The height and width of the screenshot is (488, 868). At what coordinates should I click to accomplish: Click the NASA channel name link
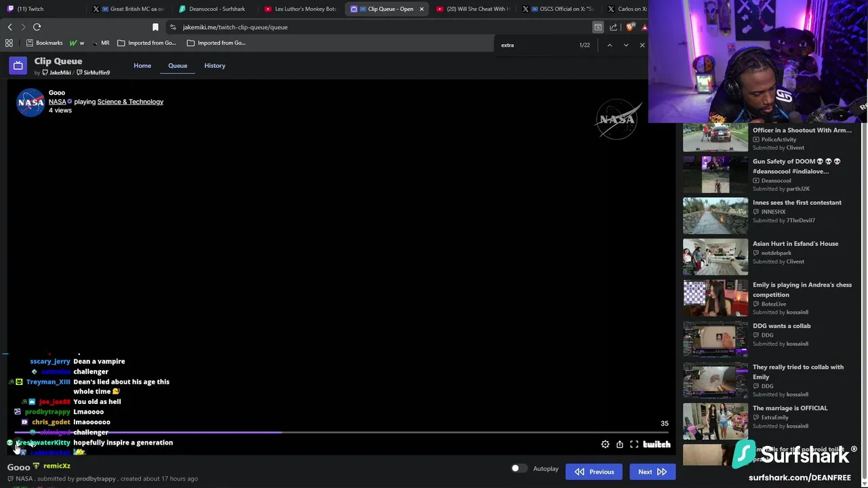coord(57,102)
